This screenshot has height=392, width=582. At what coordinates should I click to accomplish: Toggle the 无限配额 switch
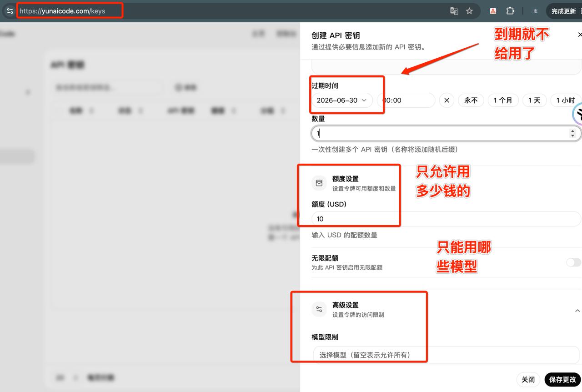click(x=574, y=262)
